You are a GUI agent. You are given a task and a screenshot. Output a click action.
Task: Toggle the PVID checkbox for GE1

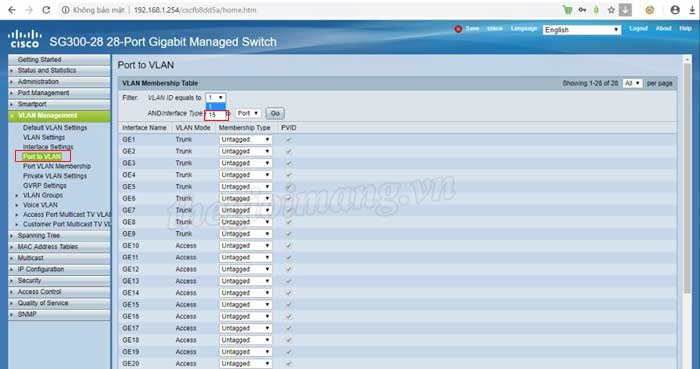click(x=288, y=140)
